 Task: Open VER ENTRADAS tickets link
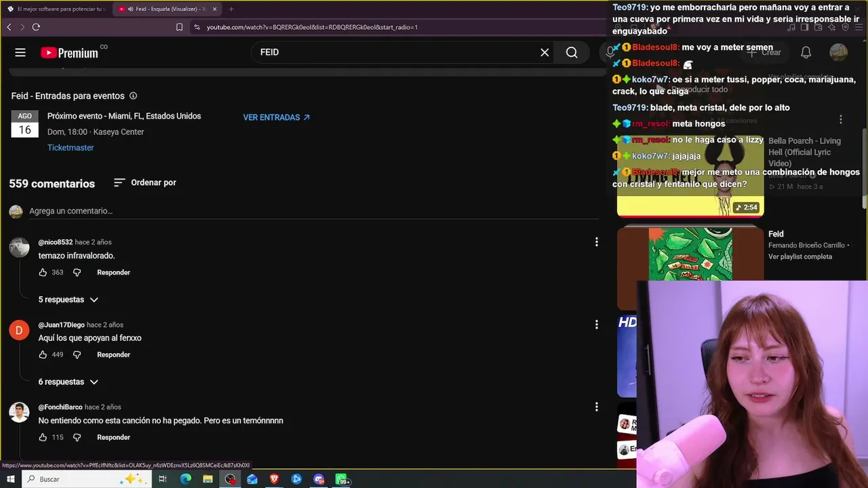(277, 117)
